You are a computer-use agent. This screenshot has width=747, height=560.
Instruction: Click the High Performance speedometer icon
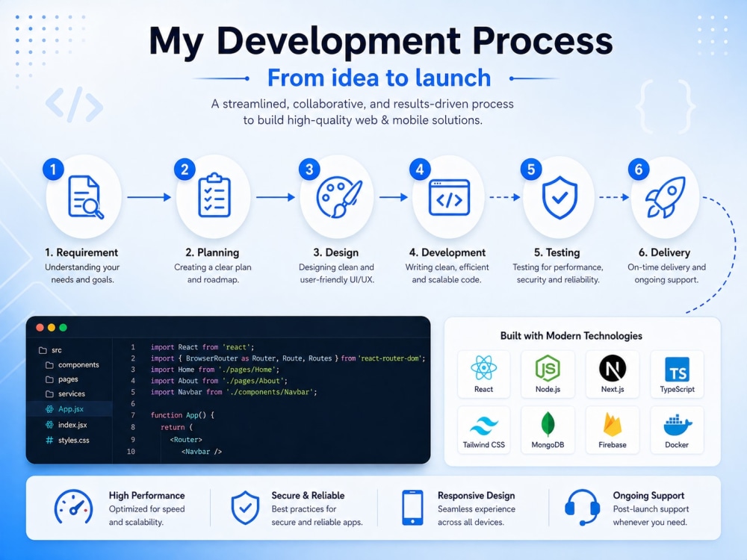[x=73, y=507]
